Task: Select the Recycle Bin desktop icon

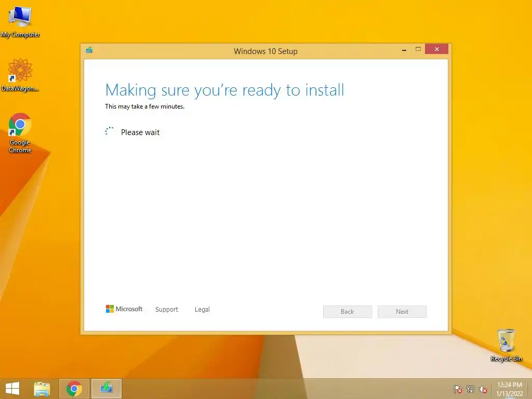Action: click(x=506, y=345)
